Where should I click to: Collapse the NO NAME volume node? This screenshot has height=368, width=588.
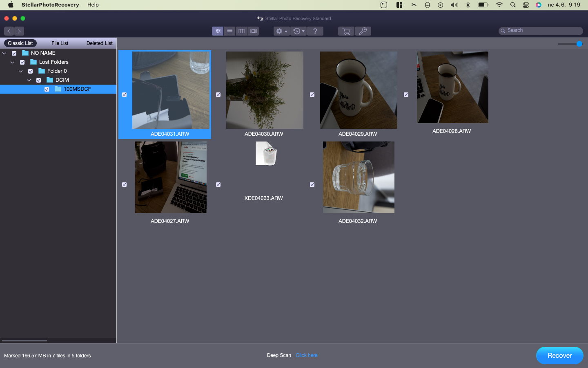coord(4,53)
